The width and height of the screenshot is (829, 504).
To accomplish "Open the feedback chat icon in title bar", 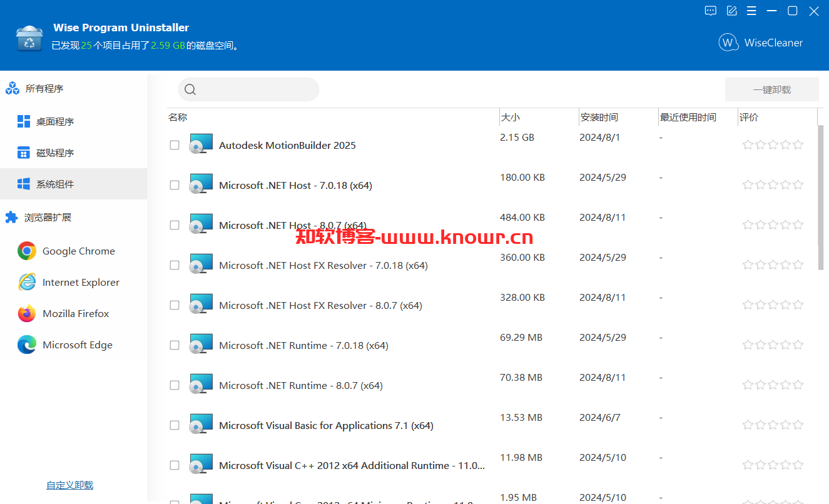I will [711, 11].
